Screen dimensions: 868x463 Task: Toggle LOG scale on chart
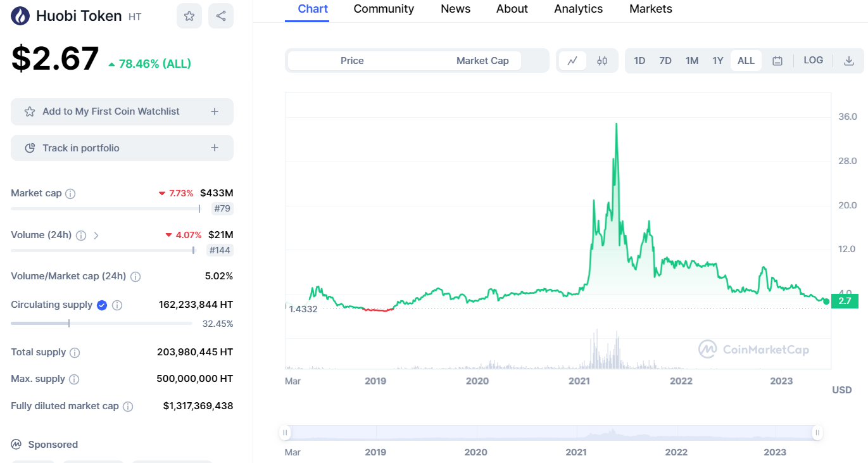click(814, 61)
